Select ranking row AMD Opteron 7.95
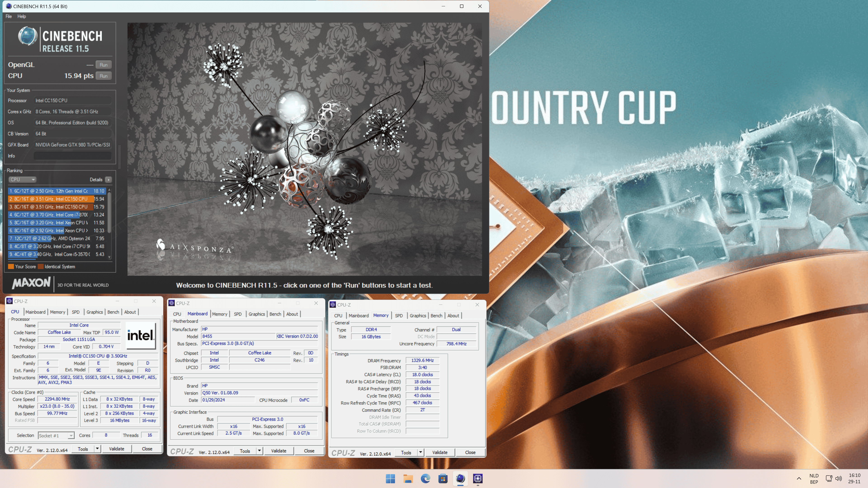The width and height of the screenshot is (868, 488). (x=57, y=238)
